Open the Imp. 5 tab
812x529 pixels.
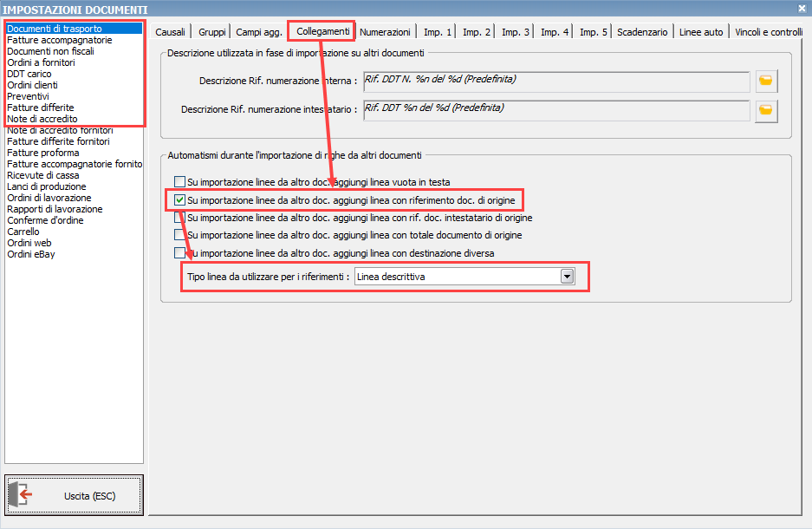click(594, 32)
